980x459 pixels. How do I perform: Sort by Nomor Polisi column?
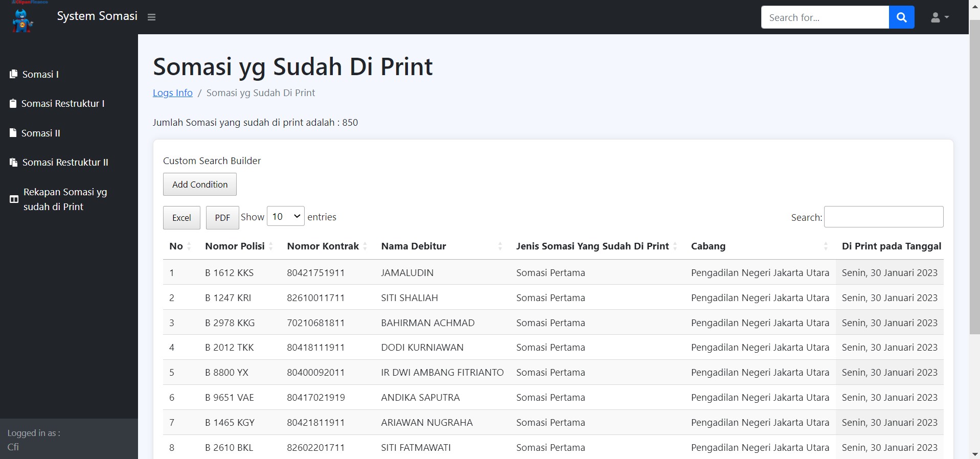pos(240,246)
